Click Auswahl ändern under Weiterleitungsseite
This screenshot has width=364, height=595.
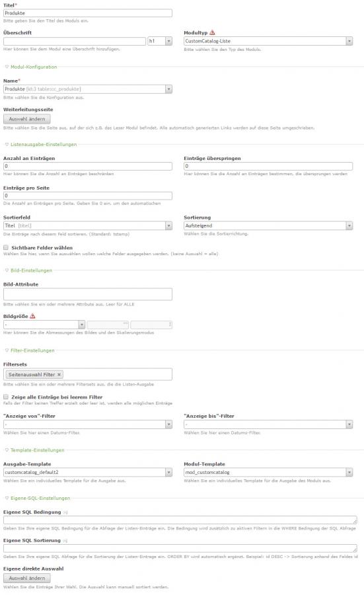[27, 119]
